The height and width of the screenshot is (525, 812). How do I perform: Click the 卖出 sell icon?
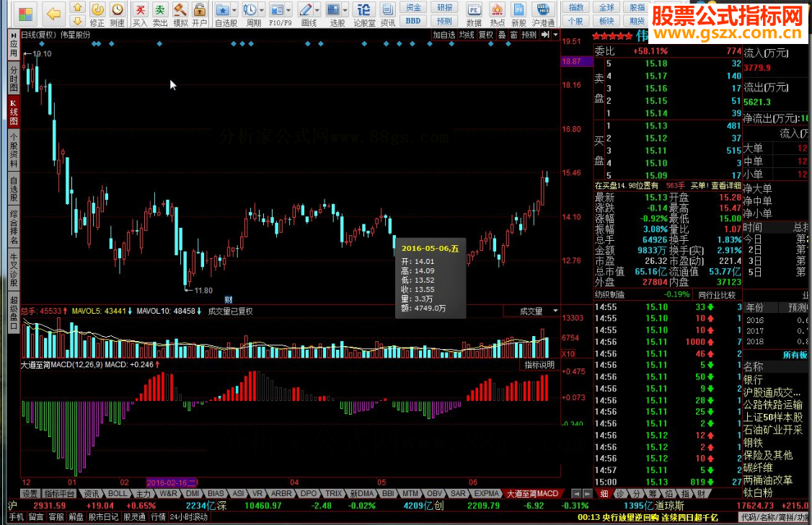[x=160, y=14]
